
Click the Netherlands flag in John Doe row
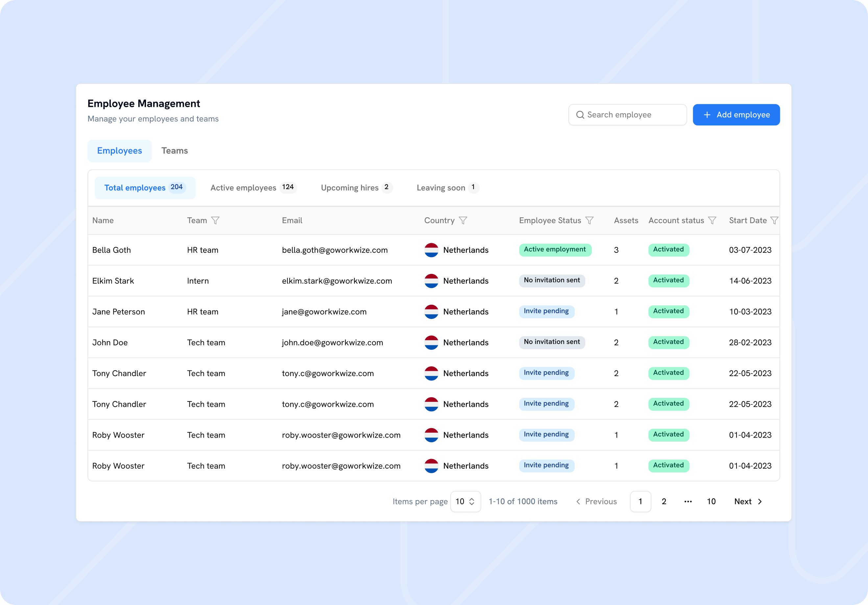coord(431,343)
